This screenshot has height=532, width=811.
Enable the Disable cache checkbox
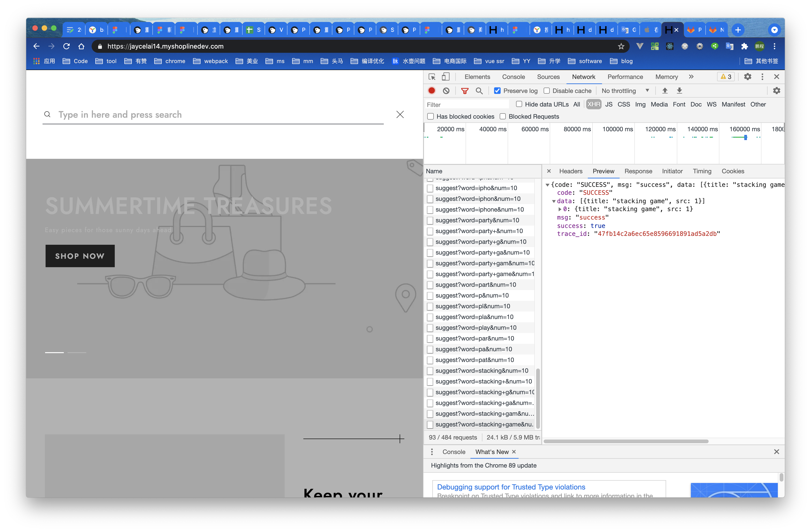(547, 91)
